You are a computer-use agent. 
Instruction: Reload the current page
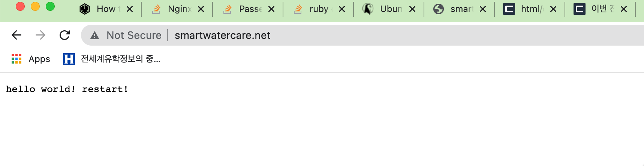click(65, 35)
